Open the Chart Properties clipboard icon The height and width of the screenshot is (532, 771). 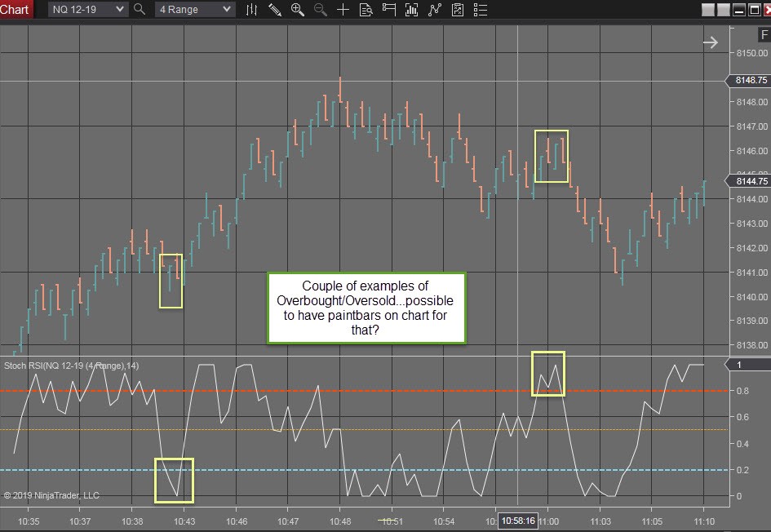click(x=458, y=10)
